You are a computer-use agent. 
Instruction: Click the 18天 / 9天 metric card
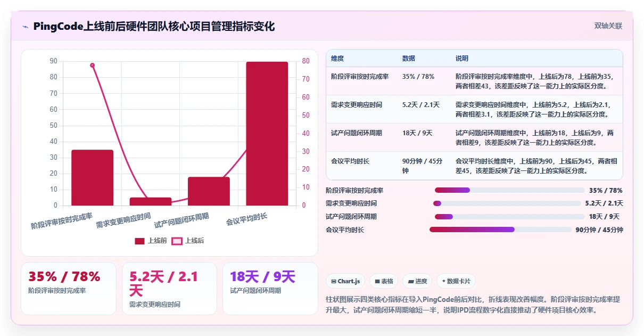coord(270,288)
